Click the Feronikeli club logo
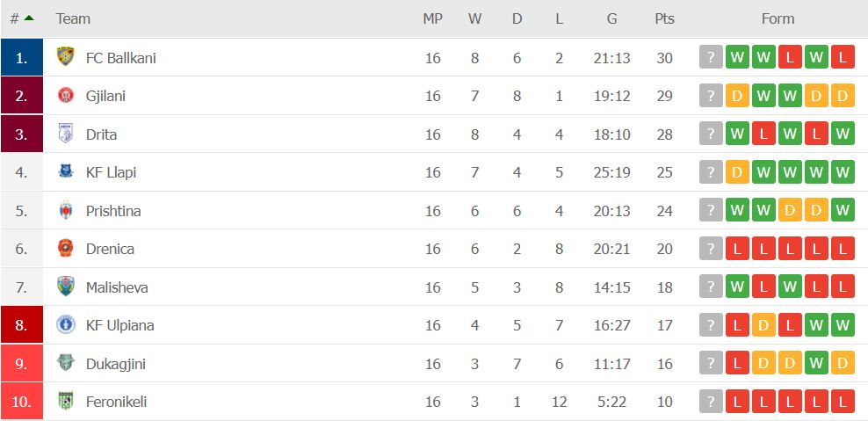 [x=65, y=401]
